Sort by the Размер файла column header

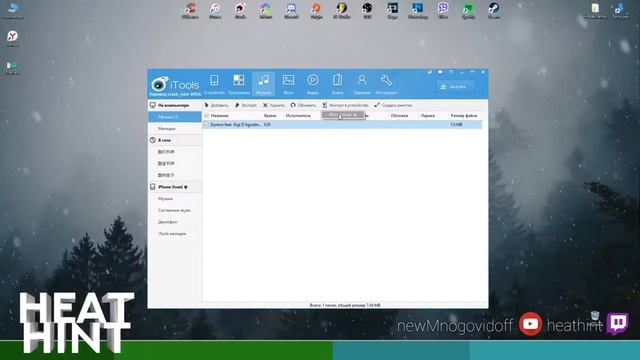tap(464, 116)
